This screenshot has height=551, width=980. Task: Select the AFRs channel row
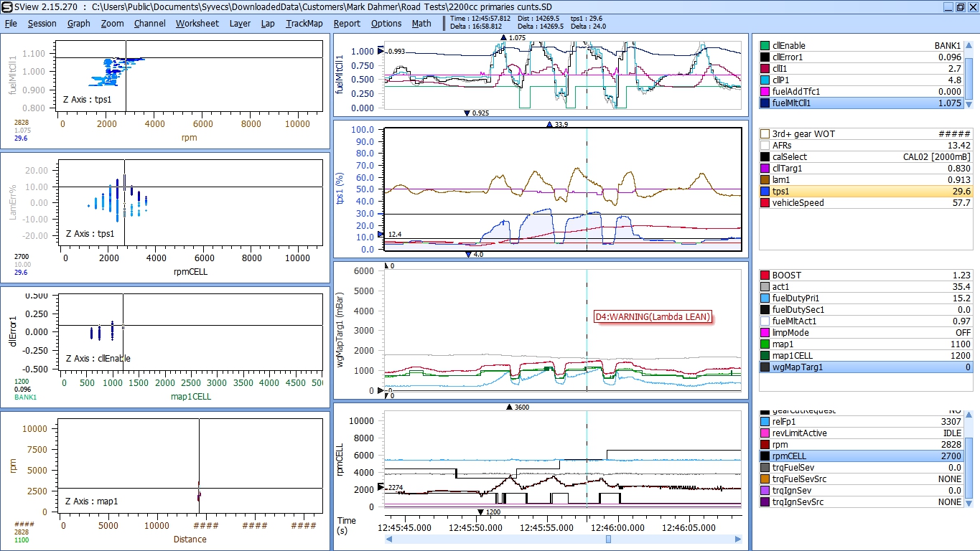pos(866,146)
